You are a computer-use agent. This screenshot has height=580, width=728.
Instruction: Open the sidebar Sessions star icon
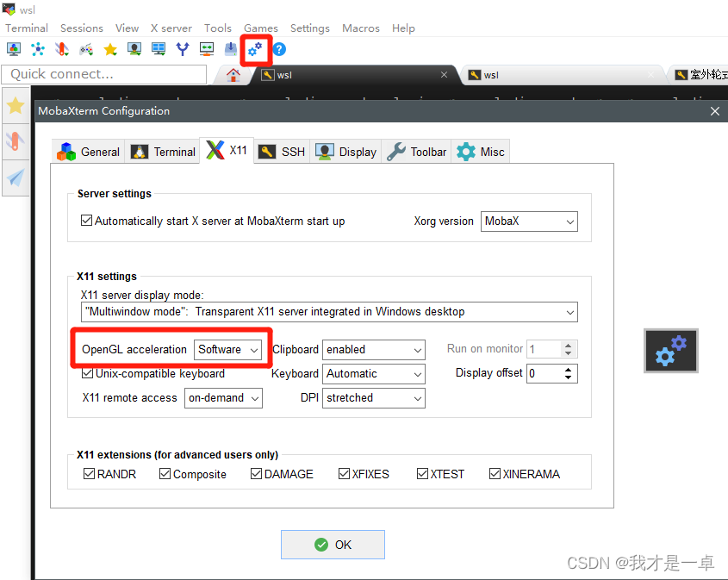pyautogui.click(x=16, y=106)
